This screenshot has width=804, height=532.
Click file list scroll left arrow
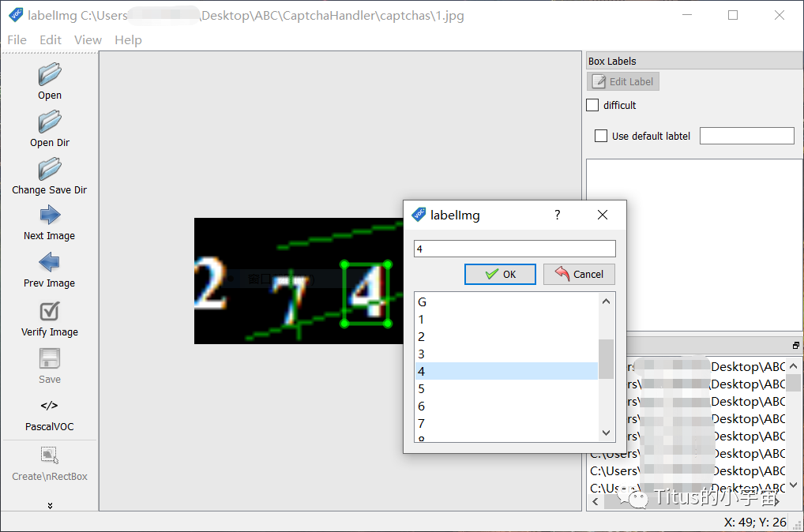point(595,502)
